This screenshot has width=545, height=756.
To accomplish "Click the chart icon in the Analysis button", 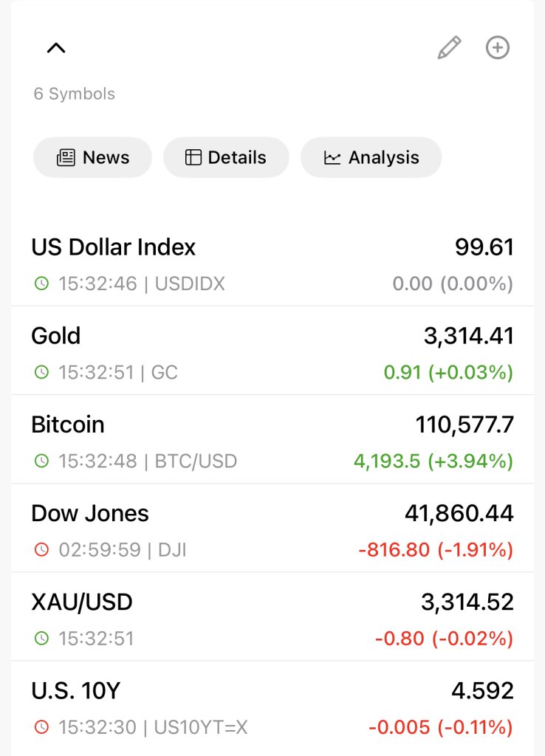I will [x=332, y=158].
